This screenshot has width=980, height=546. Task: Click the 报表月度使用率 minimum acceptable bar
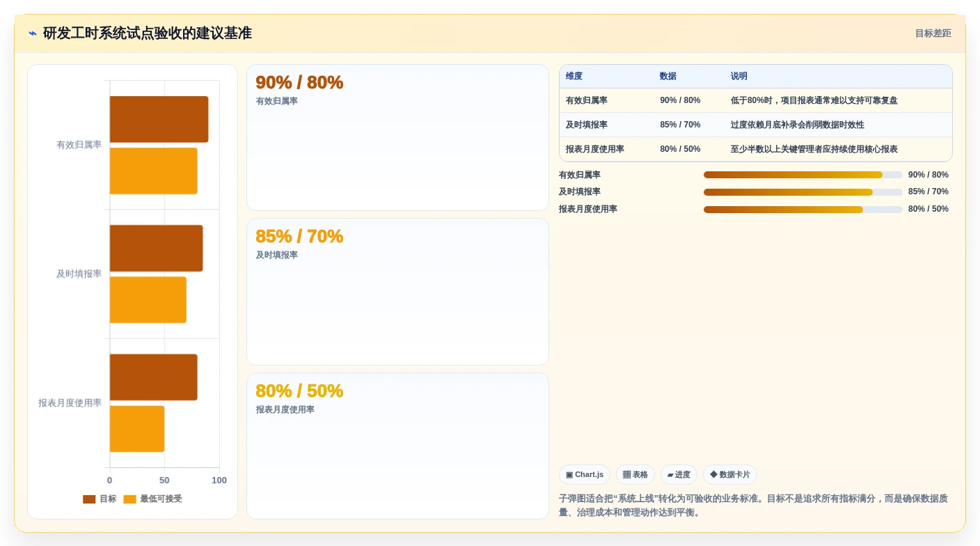(137, 428)
